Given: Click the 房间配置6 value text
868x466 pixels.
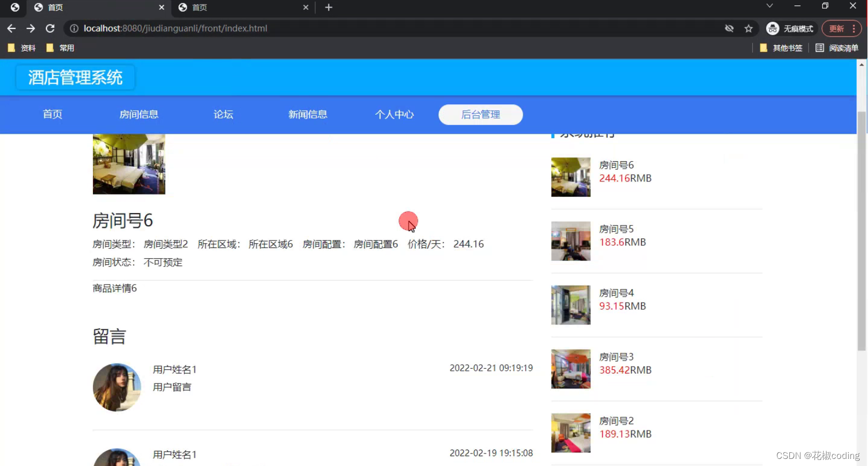Looking at the screenshot, I should [x=376, y=244].
